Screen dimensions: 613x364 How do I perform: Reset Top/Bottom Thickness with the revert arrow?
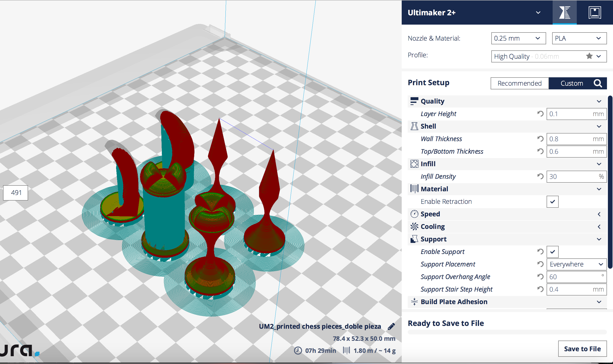tap(540, 151)
